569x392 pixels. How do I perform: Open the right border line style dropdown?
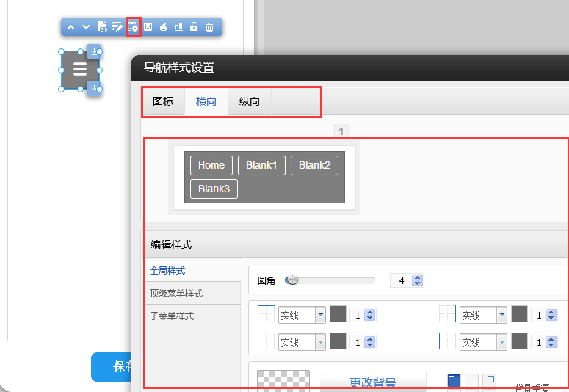point(501,315)
